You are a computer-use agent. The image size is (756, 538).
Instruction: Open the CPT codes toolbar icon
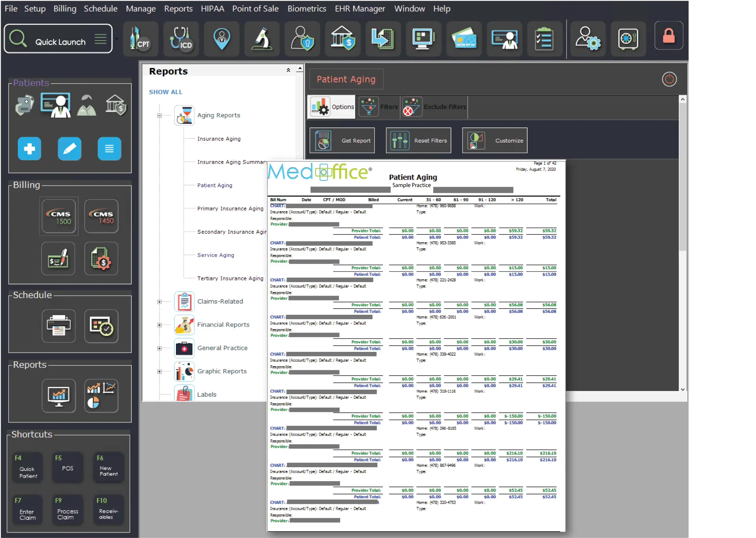tap(141, 38)
